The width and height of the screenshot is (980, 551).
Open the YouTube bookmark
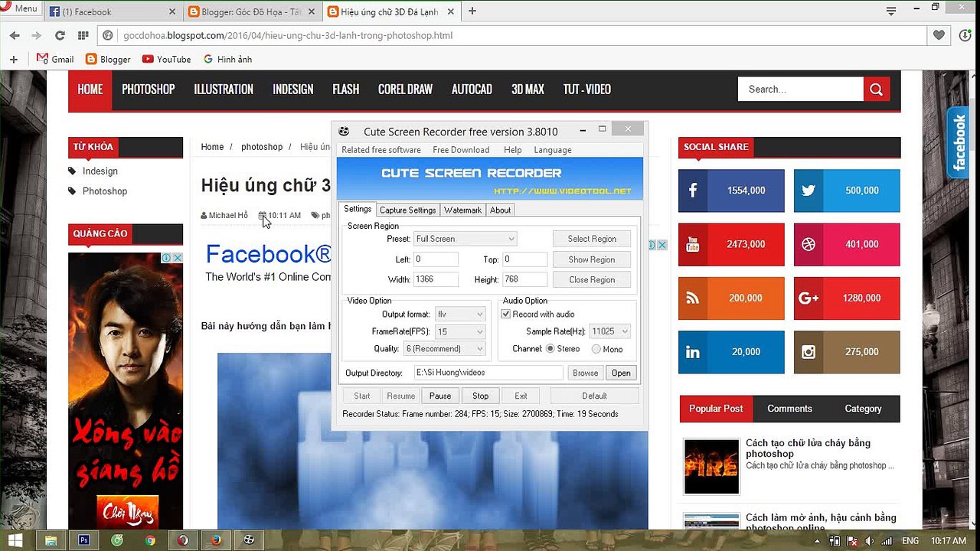pos(166,59)
